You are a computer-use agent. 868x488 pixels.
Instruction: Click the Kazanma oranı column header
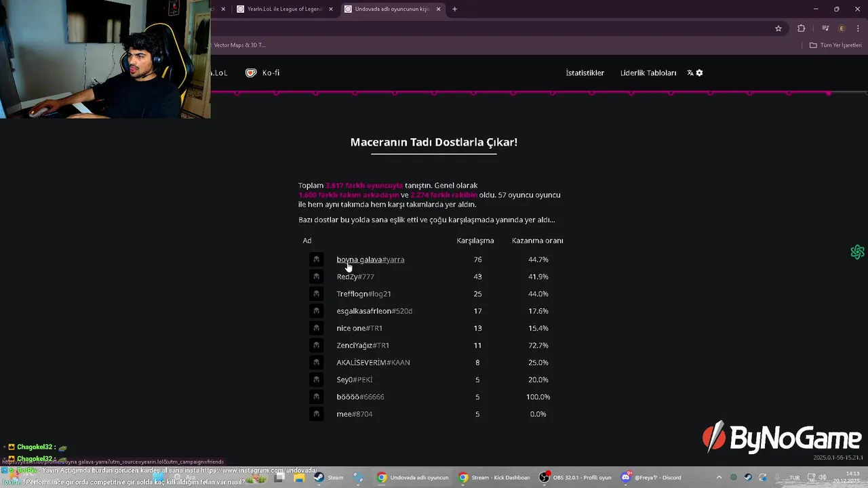pos(538,241)
